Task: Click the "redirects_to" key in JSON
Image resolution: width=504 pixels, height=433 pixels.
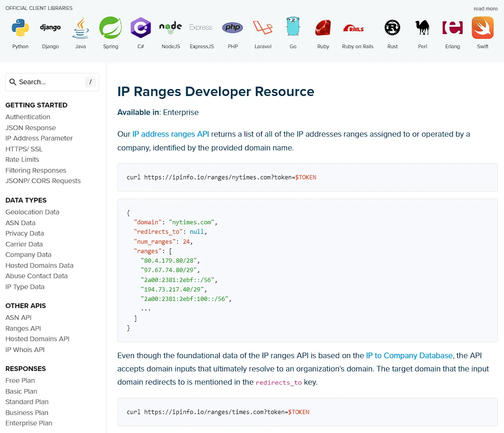Action: [158, 232]
